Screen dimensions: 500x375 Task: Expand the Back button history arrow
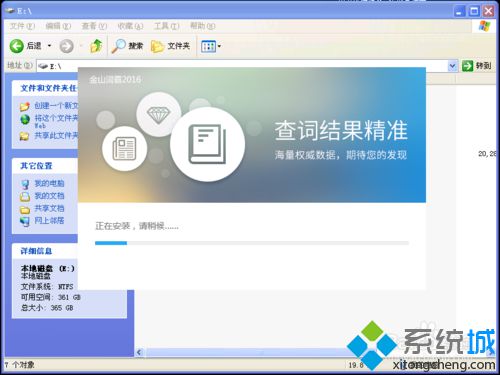coord(49,46)
